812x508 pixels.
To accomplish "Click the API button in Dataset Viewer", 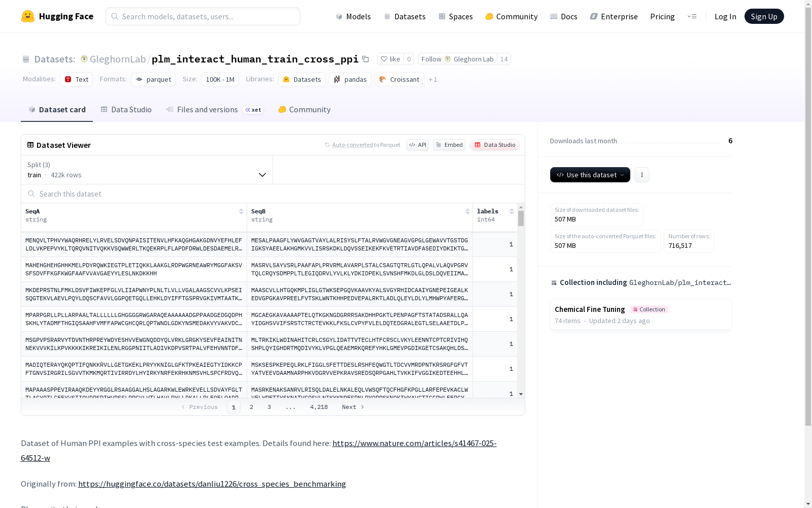I will click(x=418, y=145).
